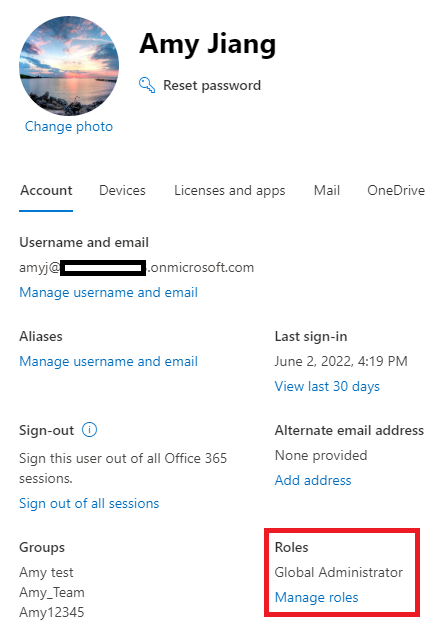This screenshot has height=623, width=444.
Task: Open the Licenses and apps tab
Action: pyautogui.click(x=230, y=191)
